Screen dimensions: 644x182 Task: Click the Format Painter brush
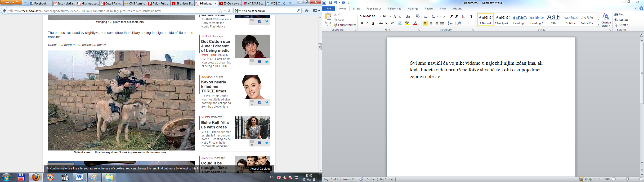[x=344, y=25]
